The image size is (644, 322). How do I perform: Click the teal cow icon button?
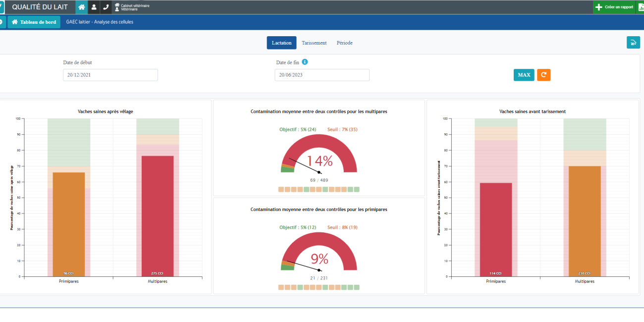point(633,43)
